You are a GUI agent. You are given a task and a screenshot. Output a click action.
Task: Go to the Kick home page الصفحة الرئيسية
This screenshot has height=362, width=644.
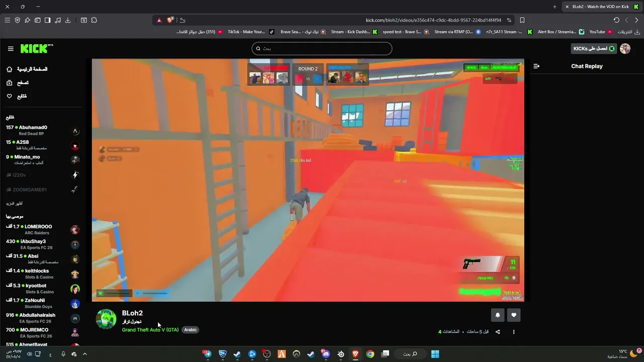27,69
